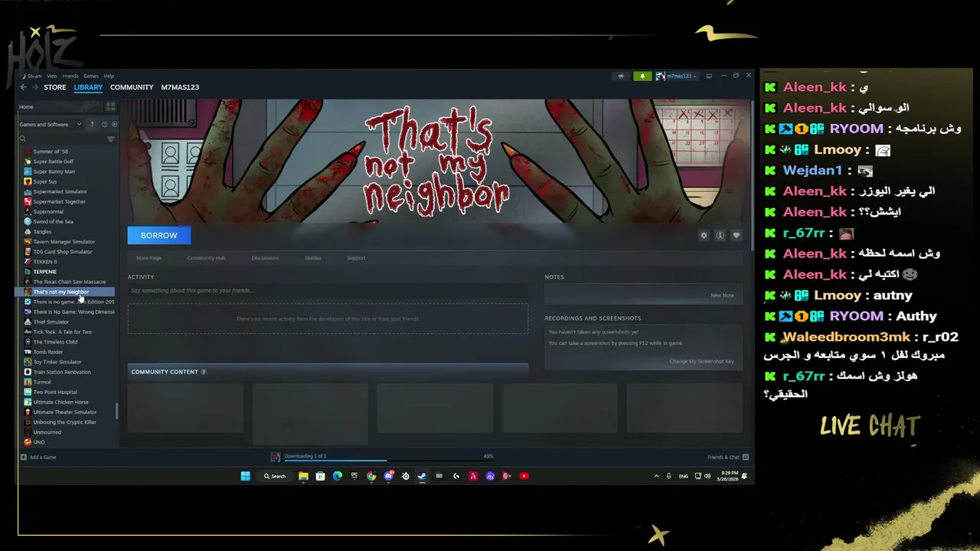Open Windows Start menu
This screenshot has height=551, width=980.
pos(245,476)
